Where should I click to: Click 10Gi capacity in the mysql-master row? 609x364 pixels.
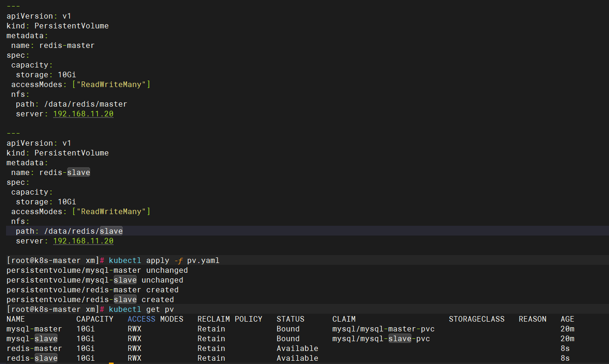pos(86,329)
